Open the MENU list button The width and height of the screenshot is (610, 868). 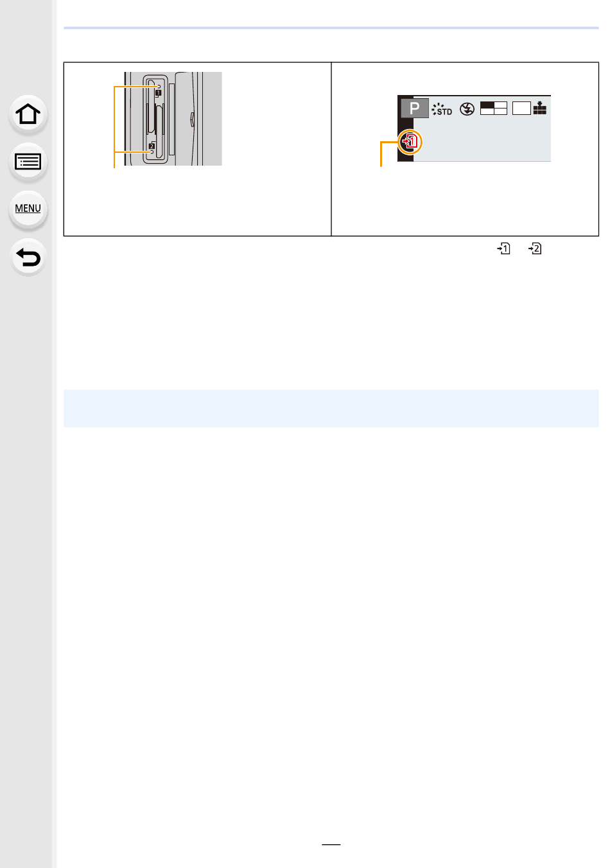[28, 209]
